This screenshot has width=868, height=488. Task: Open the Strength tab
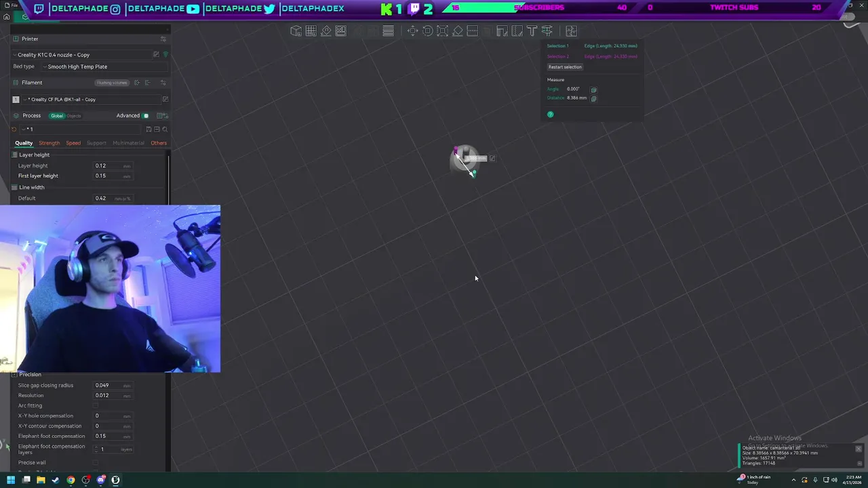(49, 143)
